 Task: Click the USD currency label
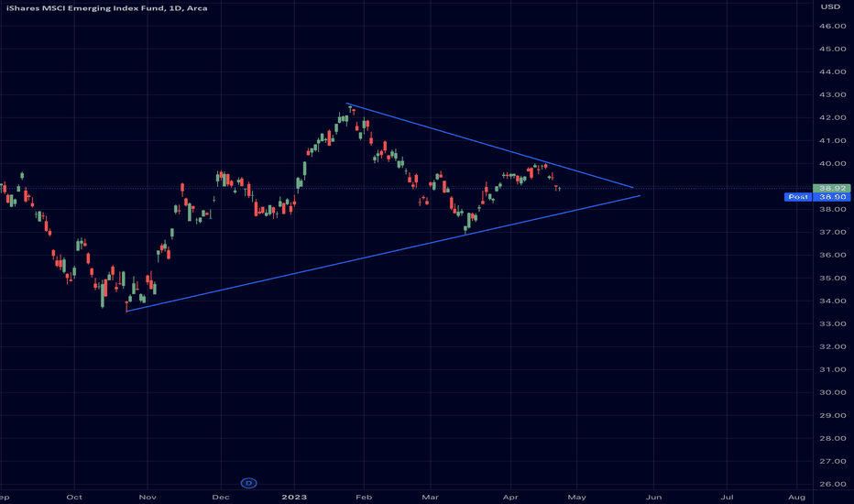pos(830,6)
